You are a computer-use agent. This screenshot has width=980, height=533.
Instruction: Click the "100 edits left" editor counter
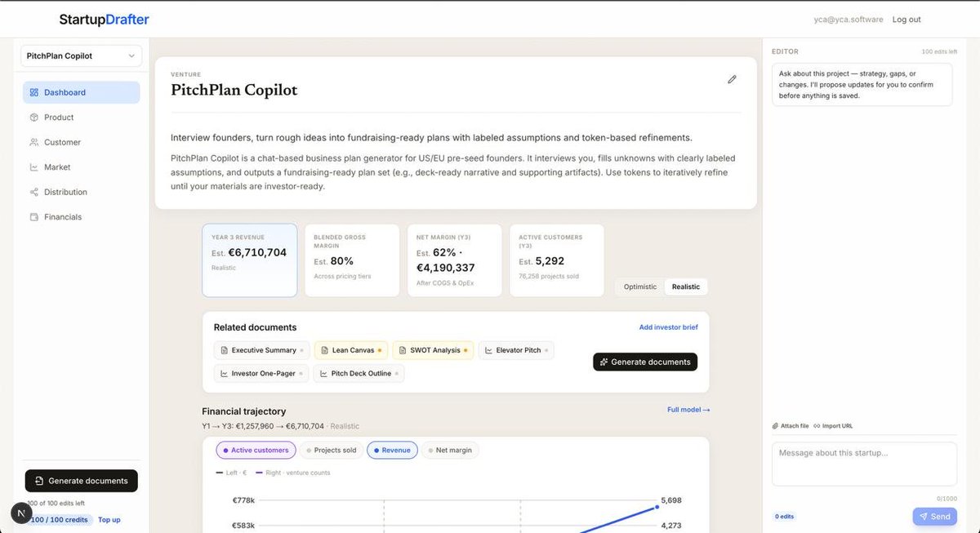pos(939,51)
